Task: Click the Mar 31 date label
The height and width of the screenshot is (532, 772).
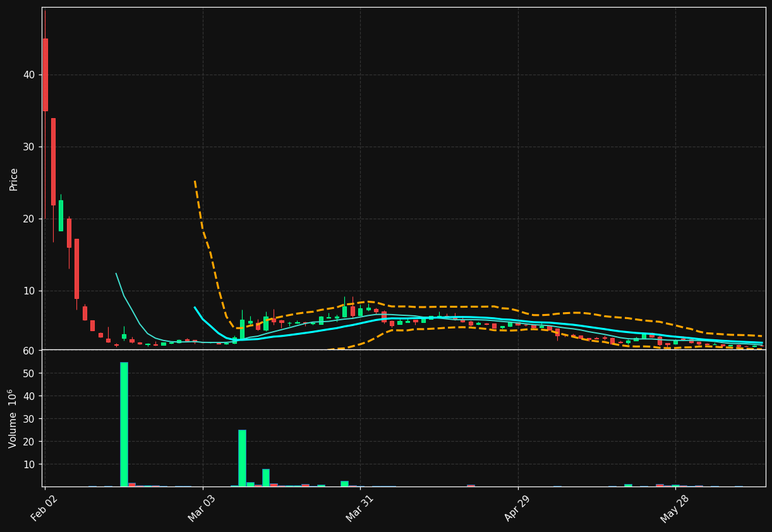Action: pos(359,508)
